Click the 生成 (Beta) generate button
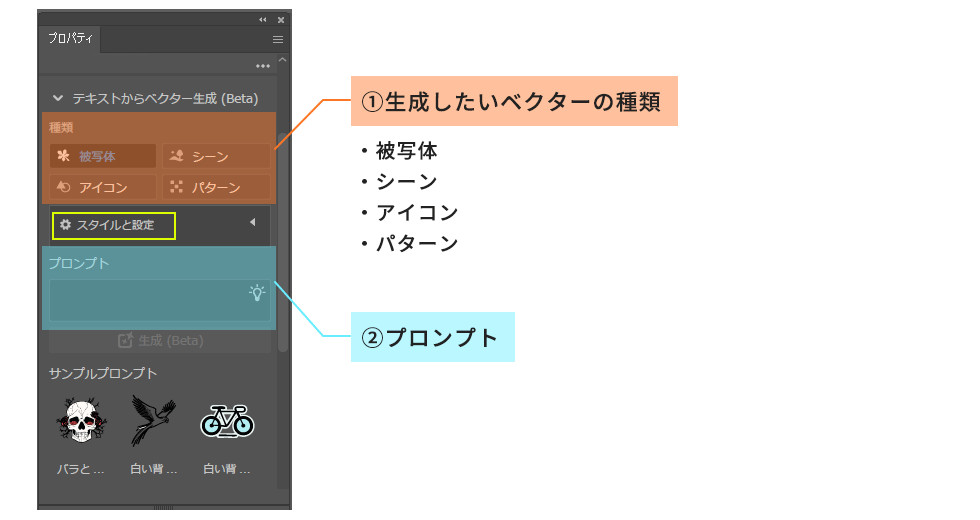Viewport: 980px width, 520px height. coord(160,341)
